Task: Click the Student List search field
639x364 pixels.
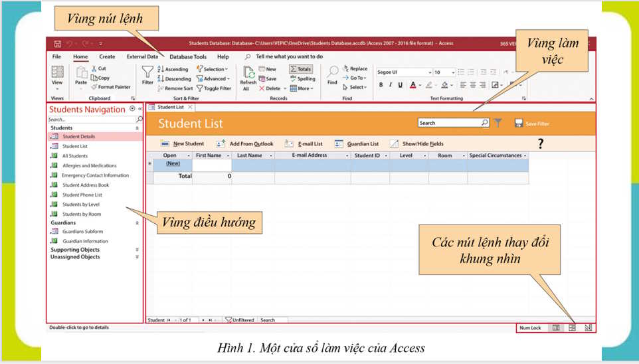Action: [453, 123]
